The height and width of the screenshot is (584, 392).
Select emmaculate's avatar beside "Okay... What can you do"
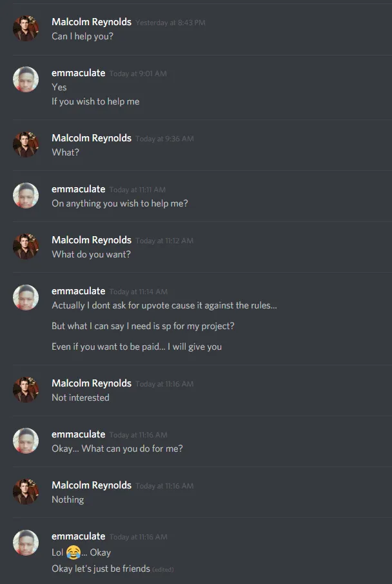click(26, 441)
